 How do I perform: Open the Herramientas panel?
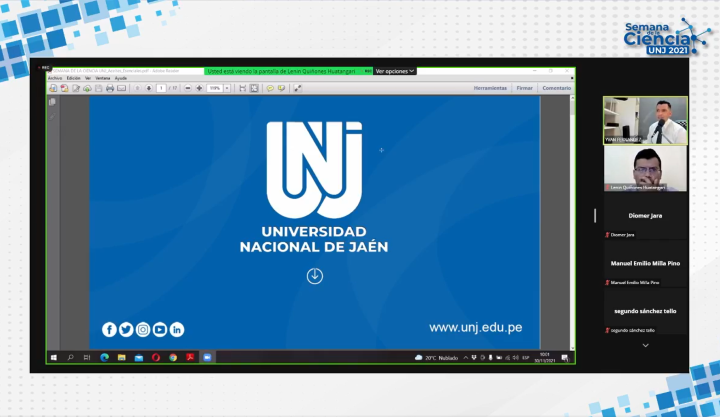tap(490, 88)
